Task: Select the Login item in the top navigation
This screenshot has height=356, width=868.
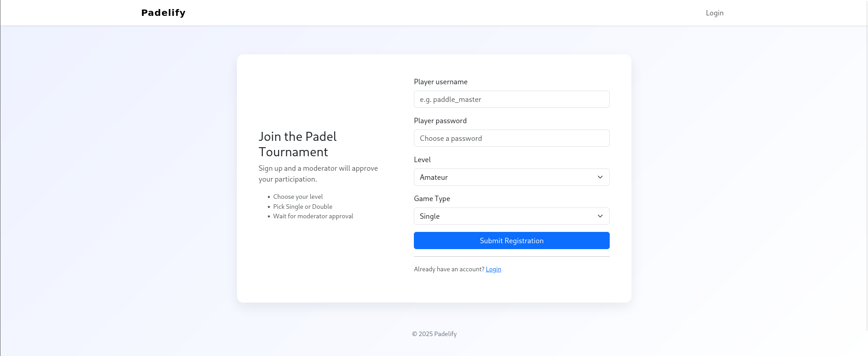Action: [x=714, y=13]
